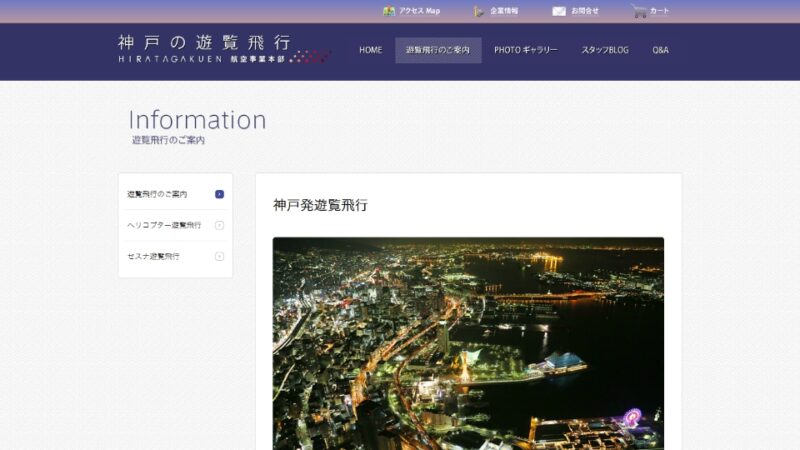Click the 企業情報 building icon

479,11
